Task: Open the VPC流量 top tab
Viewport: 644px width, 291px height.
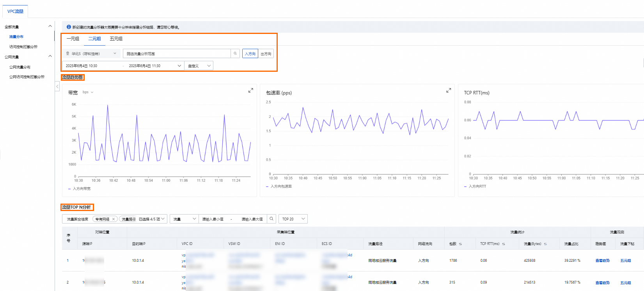Action: point(16,11)
